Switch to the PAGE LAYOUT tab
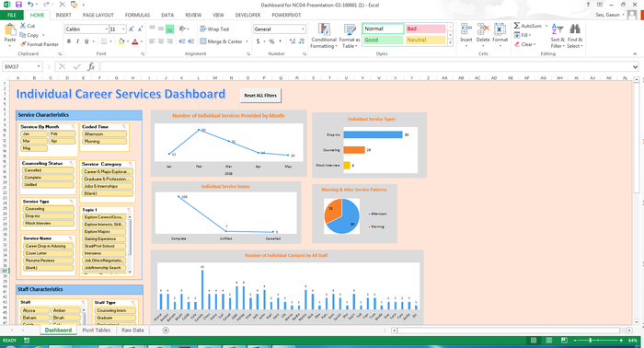 (98, 15)
